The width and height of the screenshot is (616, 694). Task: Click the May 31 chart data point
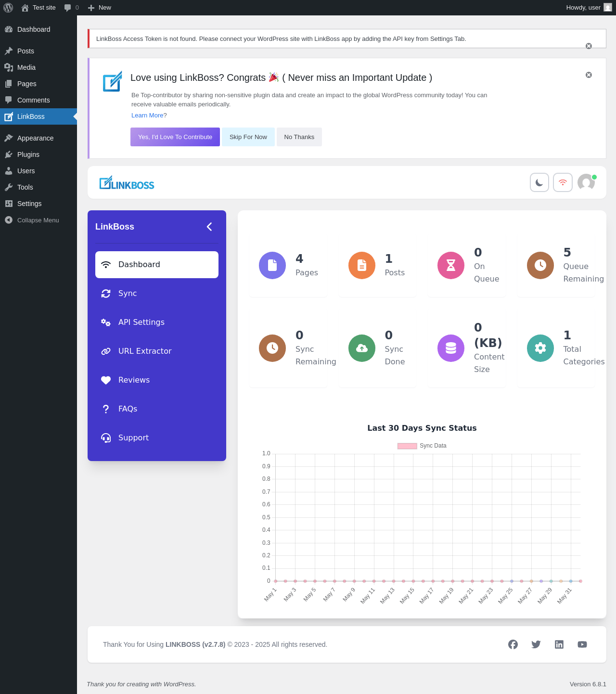(x=571, y=581)
